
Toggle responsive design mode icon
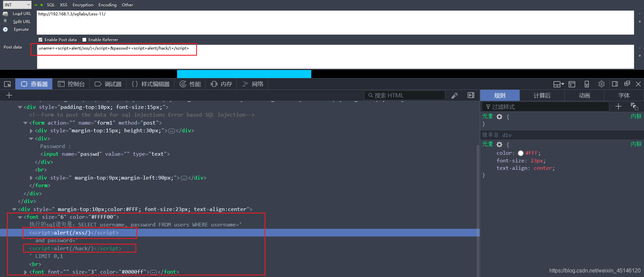click(587, 84)
